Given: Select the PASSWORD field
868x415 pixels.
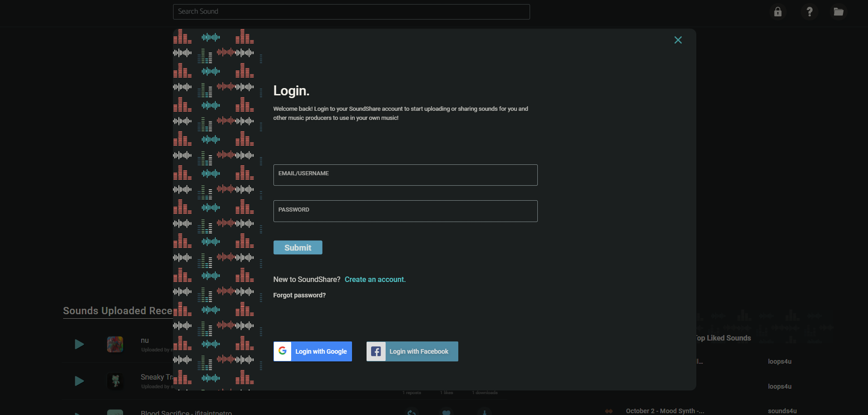Looking at the screenshot, I should [x=405, y=211].
